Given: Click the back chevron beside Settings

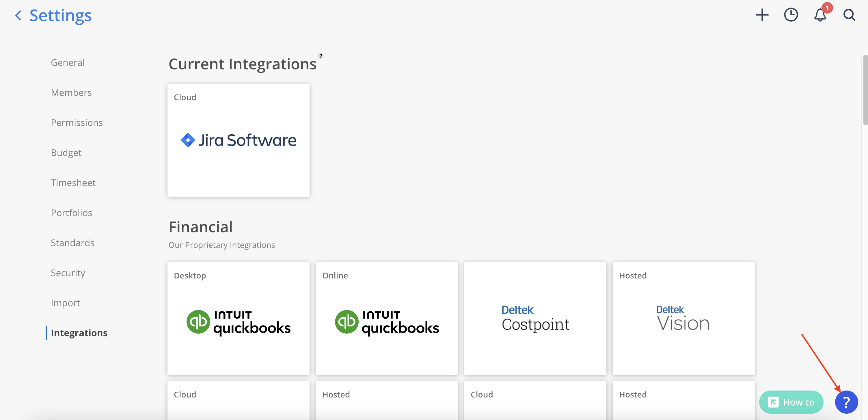Looking at the screenshot, I should coord(18,15).
